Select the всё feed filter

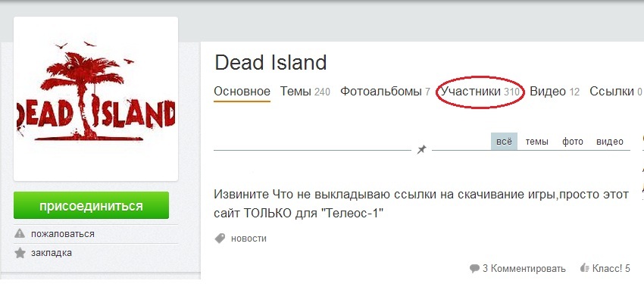[504, 142]
